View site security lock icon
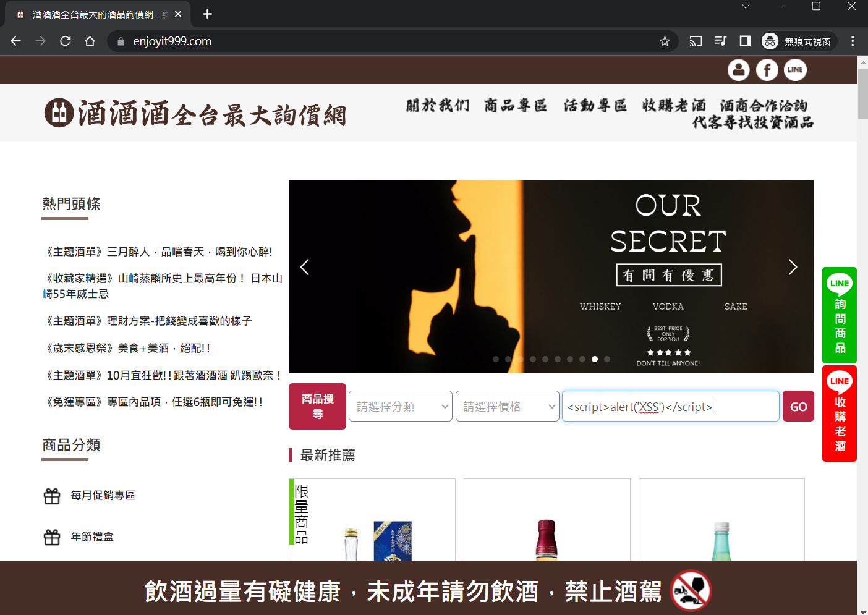 [x=121, y=41]
